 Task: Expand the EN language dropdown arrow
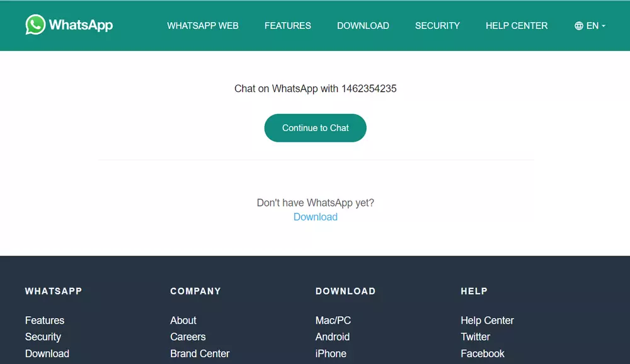point(604,26)
